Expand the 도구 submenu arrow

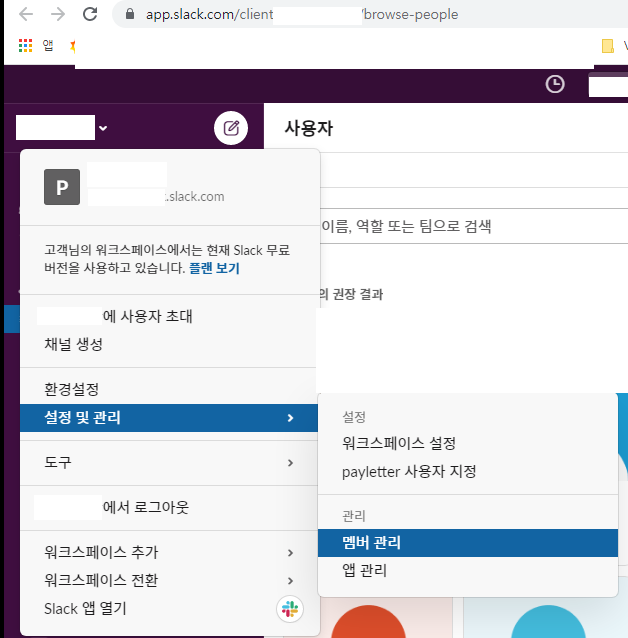pos(290,463)
